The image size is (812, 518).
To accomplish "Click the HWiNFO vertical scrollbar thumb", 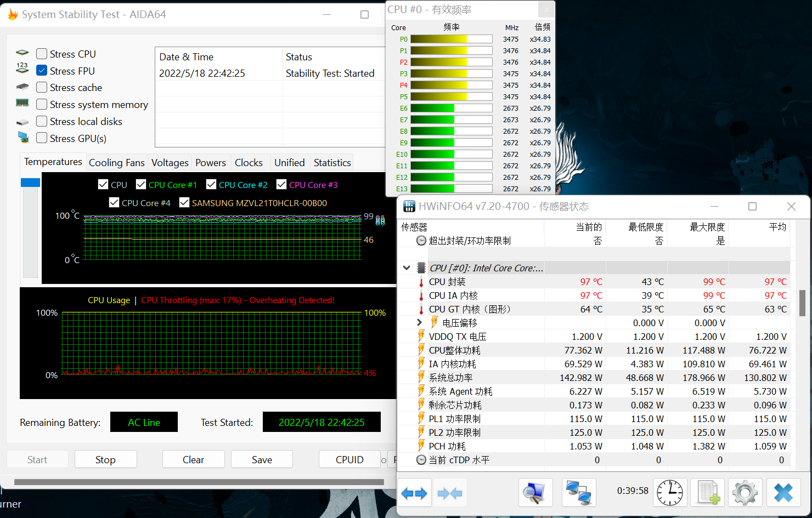I will coord(802,303).
